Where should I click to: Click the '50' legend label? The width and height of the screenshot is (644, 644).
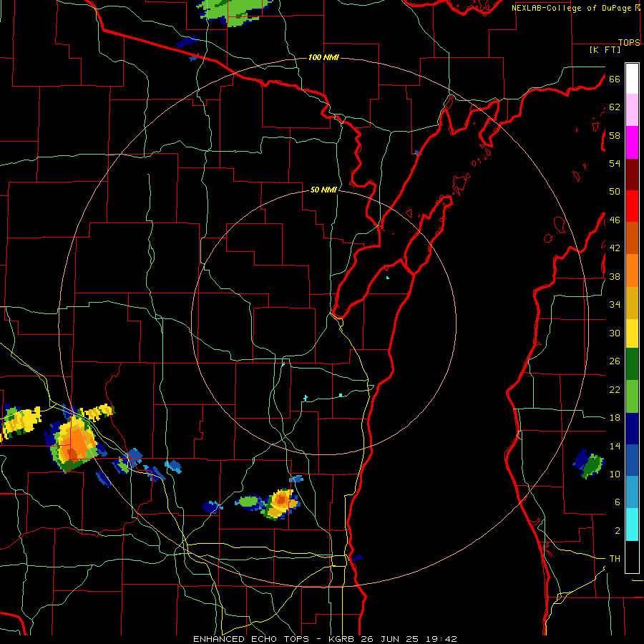tap(615, 191)
